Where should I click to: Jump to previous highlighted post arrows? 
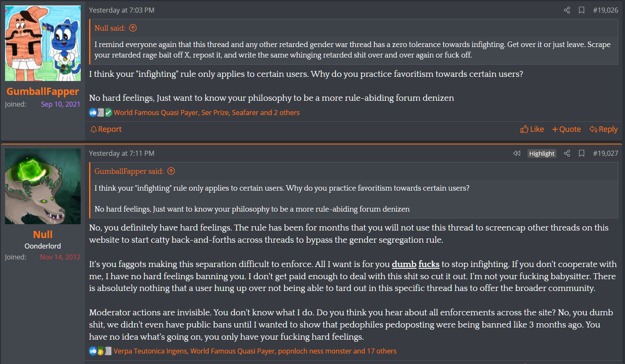(x=517, y=153)
